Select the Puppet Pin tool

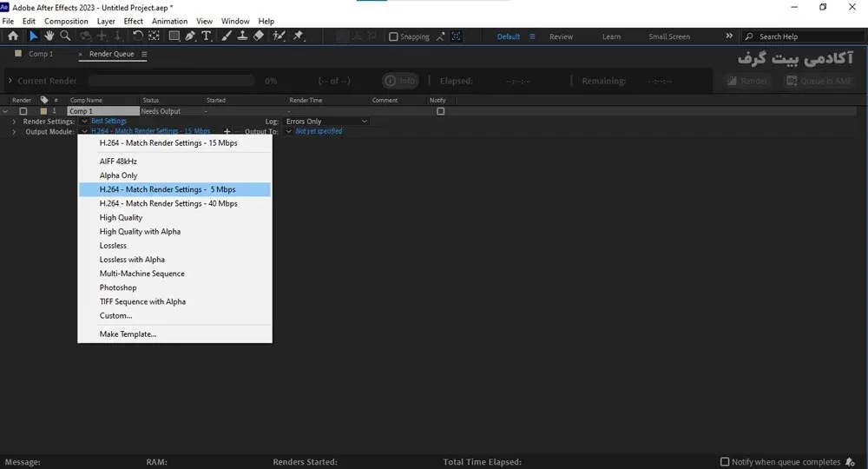[x=299, y=36]
